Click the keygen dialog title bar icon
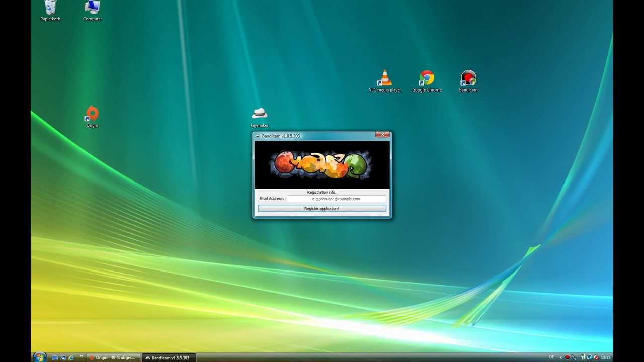Viewport: 644px width, 362px height. (258, 136)
